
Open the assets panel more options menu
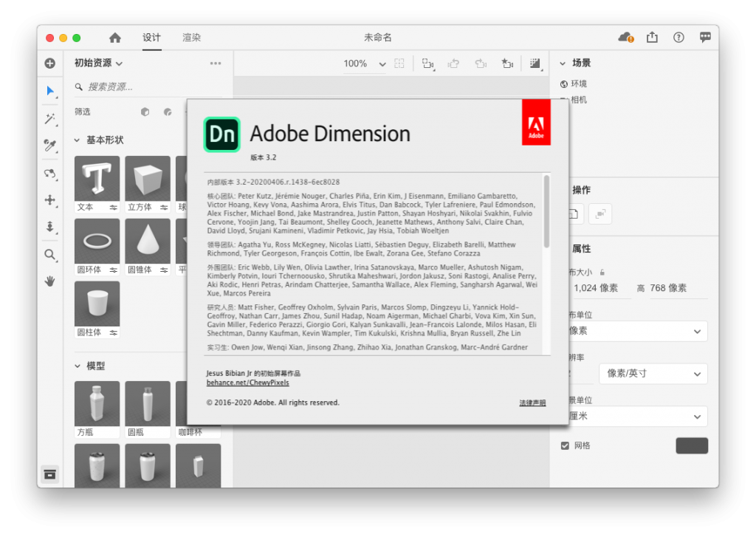[216, 64]
